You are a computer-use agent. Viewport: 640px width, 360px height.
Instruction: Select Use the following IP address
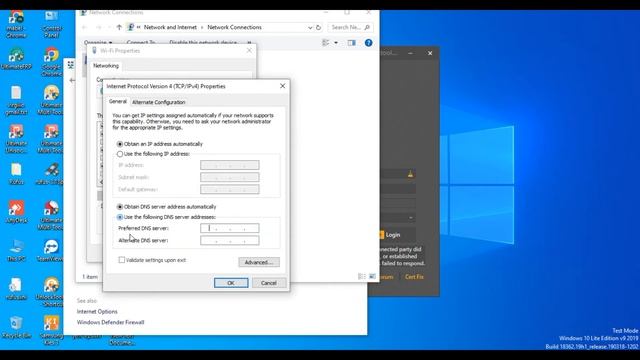click(120, 154)
